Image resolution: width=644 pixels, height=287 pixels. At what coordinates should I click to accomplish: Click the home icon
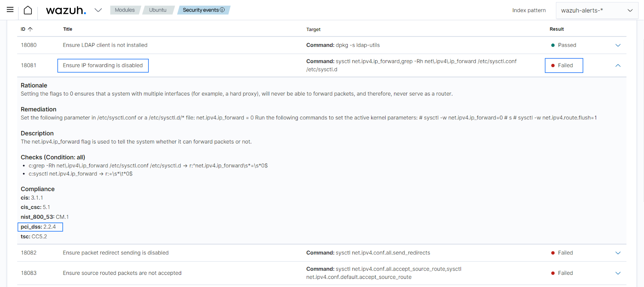coord(28,10)
